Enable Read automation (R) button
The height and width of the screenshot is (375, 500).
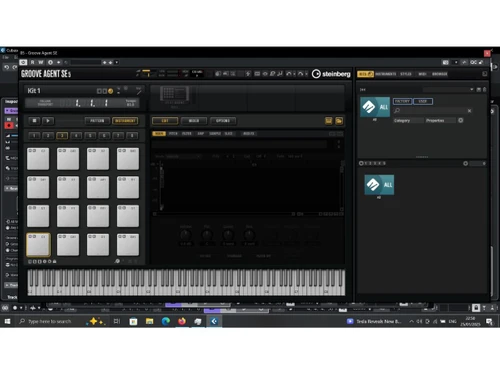click(33, 62)
